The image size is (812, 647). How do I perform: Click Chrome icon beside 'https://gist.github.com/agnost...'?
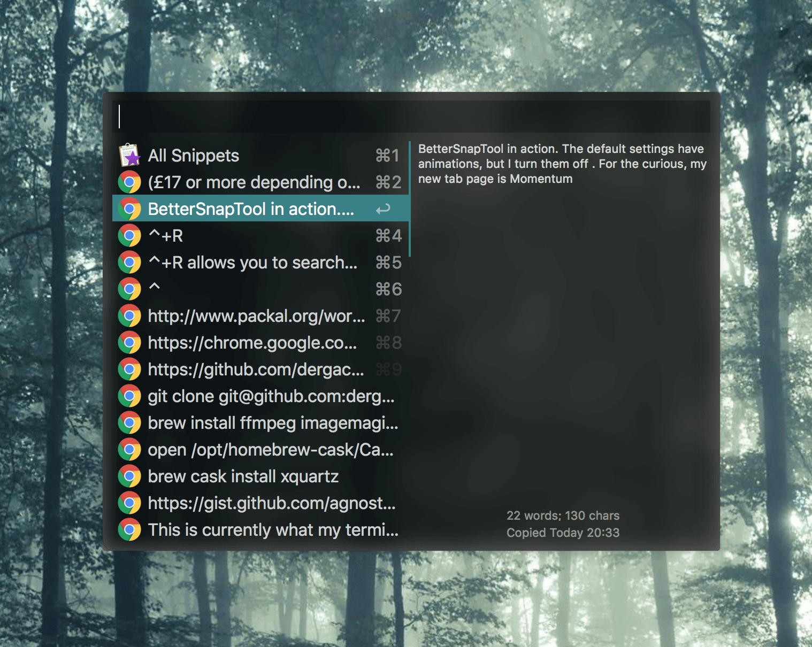pos(129,503)
